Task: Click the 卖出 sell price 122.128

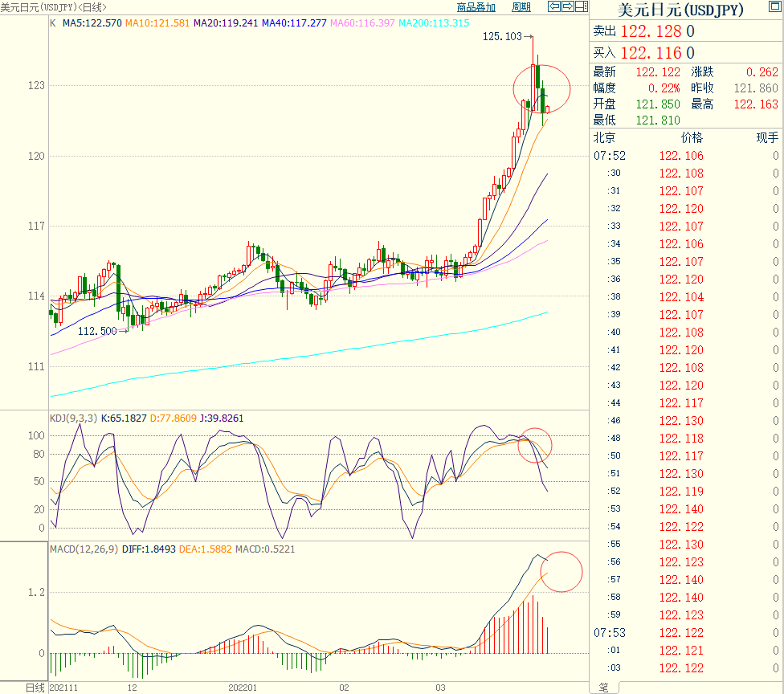Action: (x=651, y=31)
